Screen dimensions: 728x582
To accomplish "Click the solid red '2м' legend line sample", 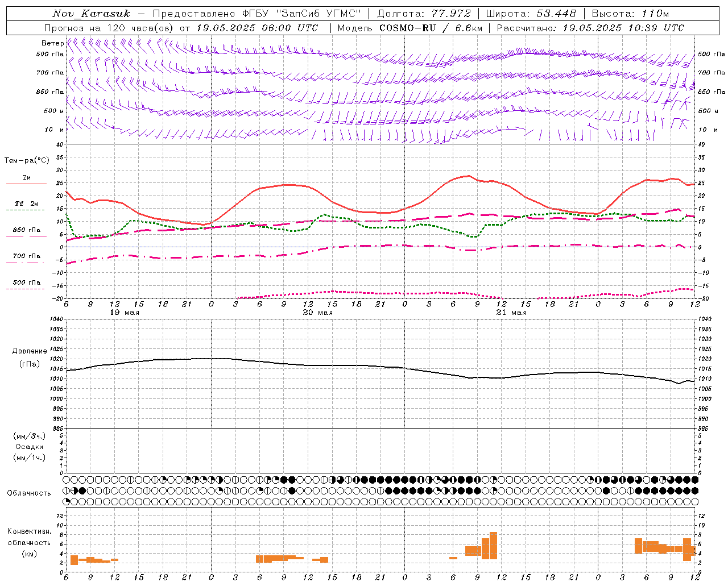I will 26,184.
